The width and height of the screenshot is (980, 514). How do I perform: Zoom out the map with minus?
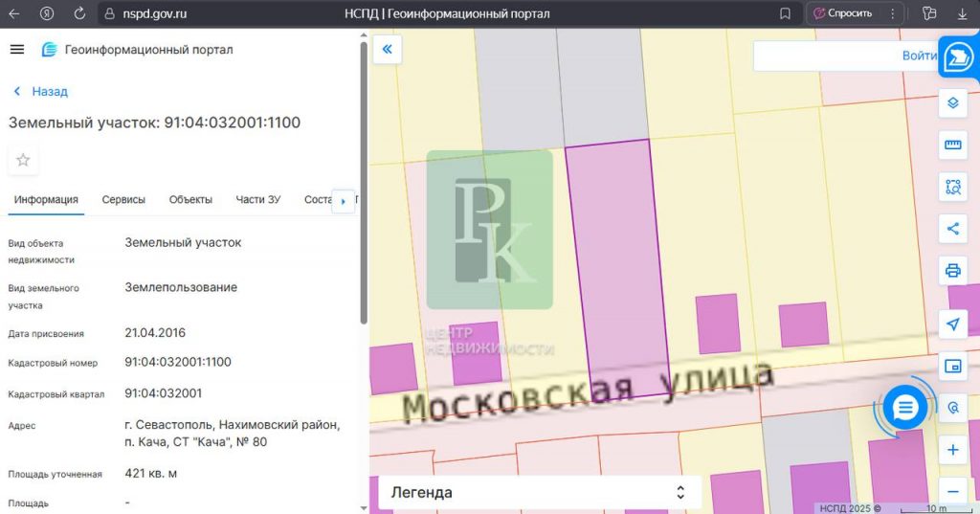(952, 491)
